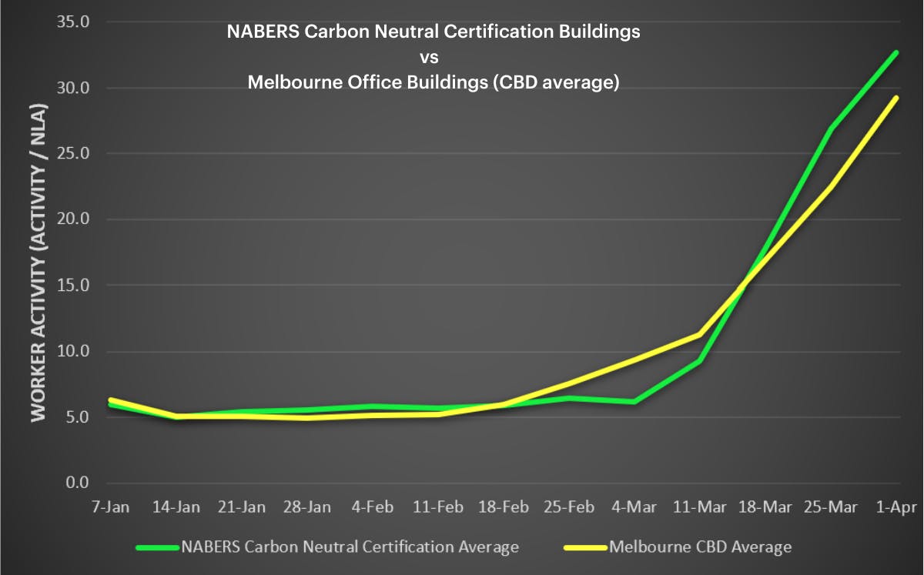Click the 5.0 y-axis value
Viewport: 924px width, 575px height.
pyautogui.click(x=78, y=418)
